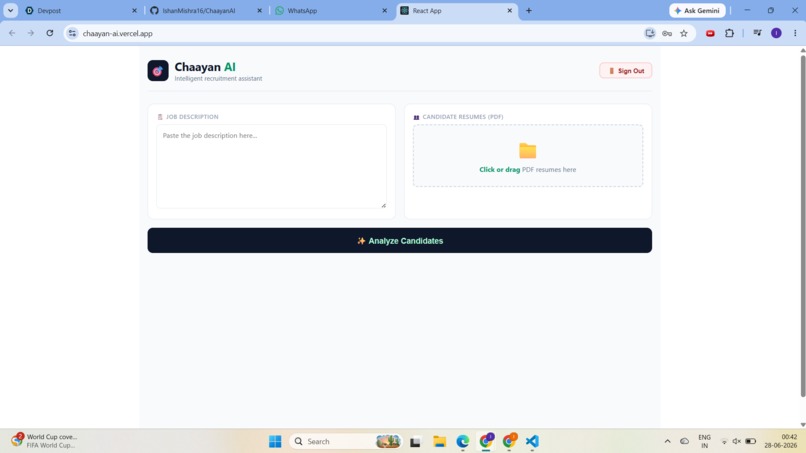Close the Devpost tab
This screenshot has height=453, width=806.
(x=135, y=11)
